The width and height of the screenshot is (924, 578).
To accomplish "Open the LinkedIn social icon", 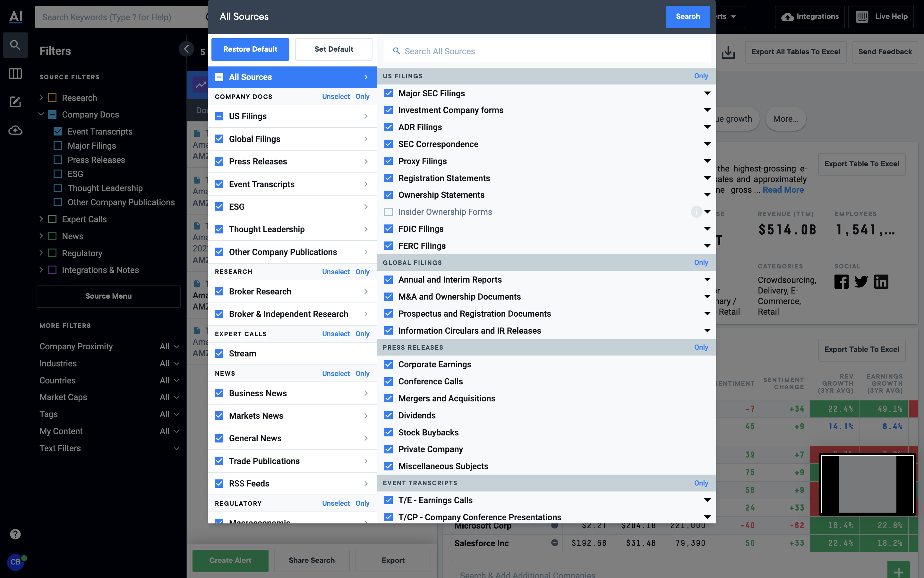I will [881, 282].
